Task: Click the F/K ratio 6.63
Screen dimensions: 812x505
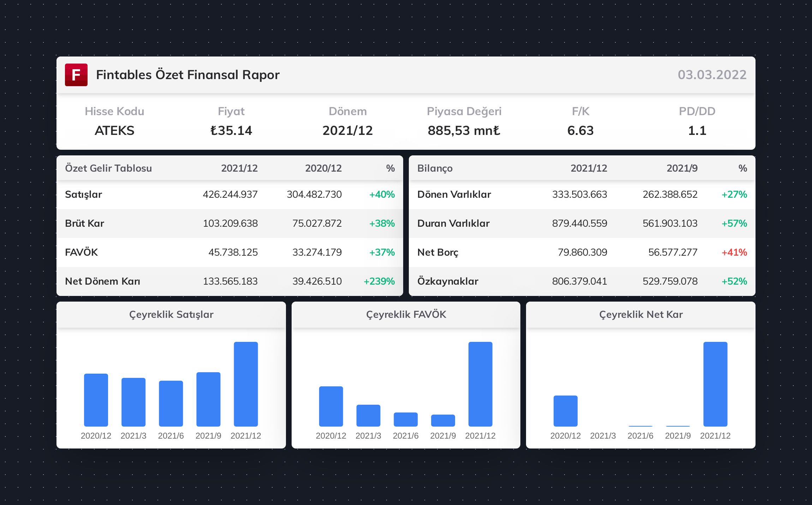Action: [x=580, y=131]
